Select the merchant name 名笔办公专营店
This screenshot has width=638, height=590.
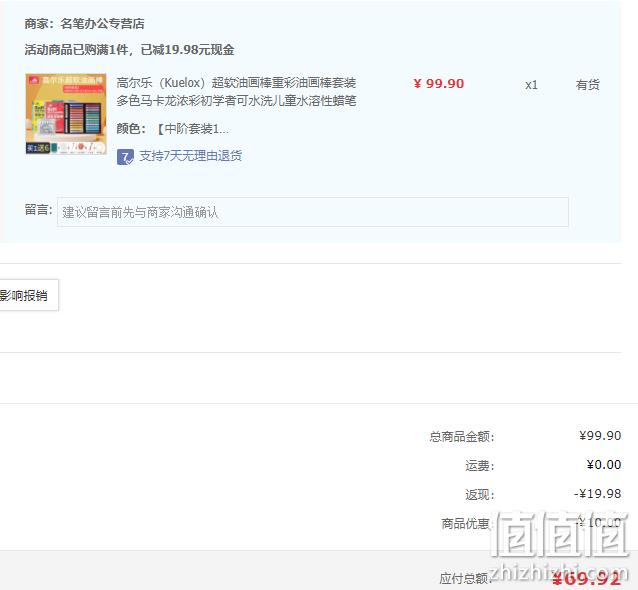coord(102,24)
